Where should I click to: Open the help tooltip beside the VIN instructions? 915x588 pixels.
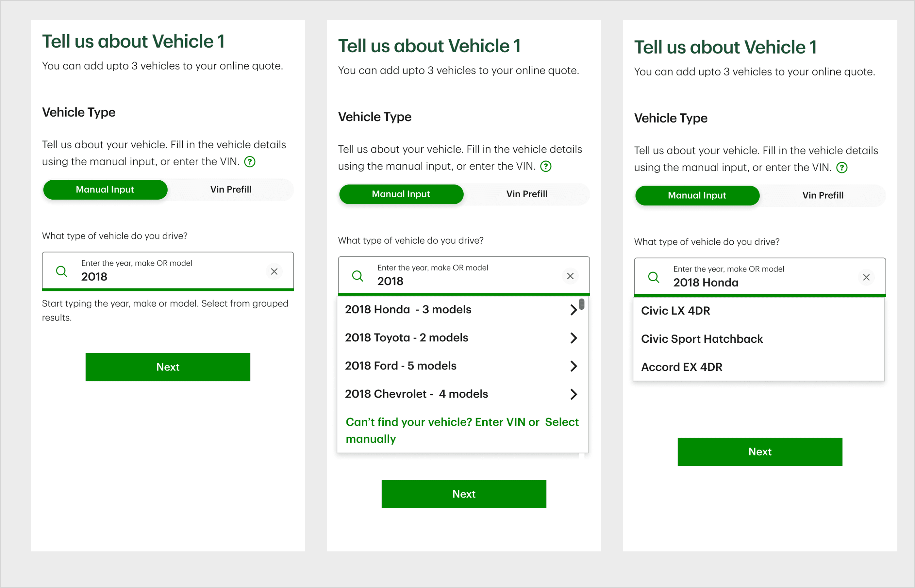pos(249,161)
